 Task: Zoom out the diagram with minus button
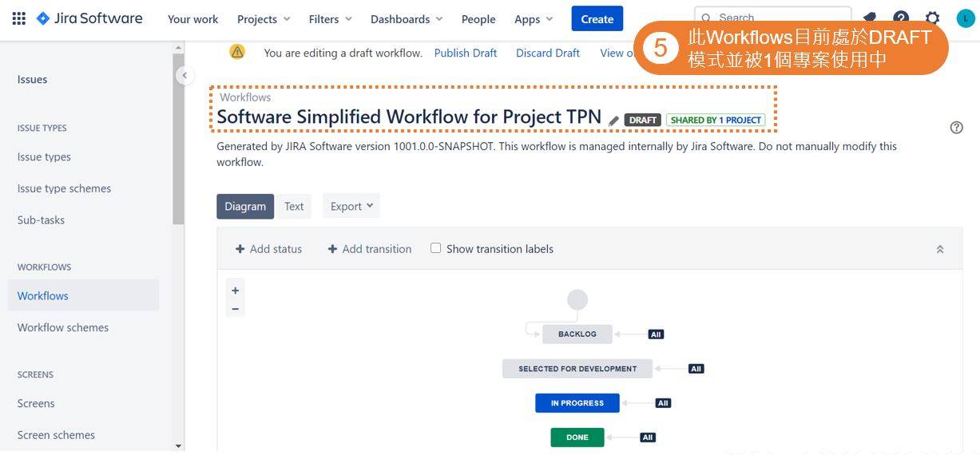click(235, 309)
